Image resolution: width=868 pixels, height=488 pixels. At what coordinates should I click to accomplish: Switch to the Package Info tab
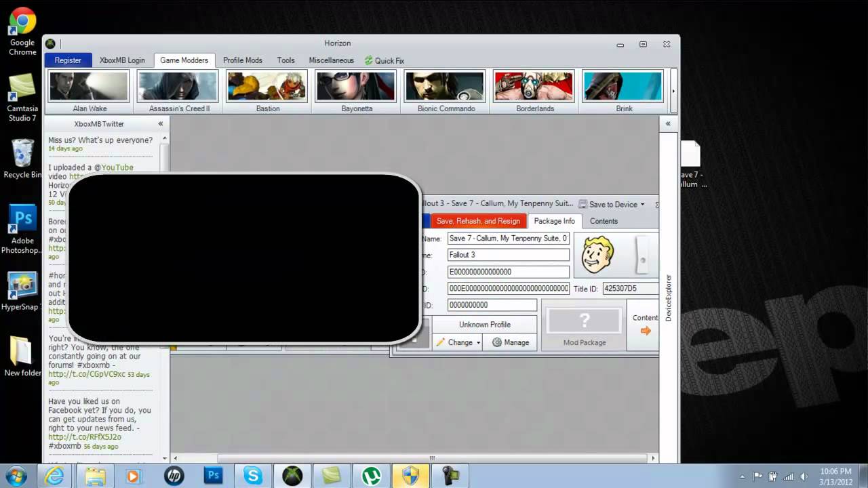(x=554, y=221)
